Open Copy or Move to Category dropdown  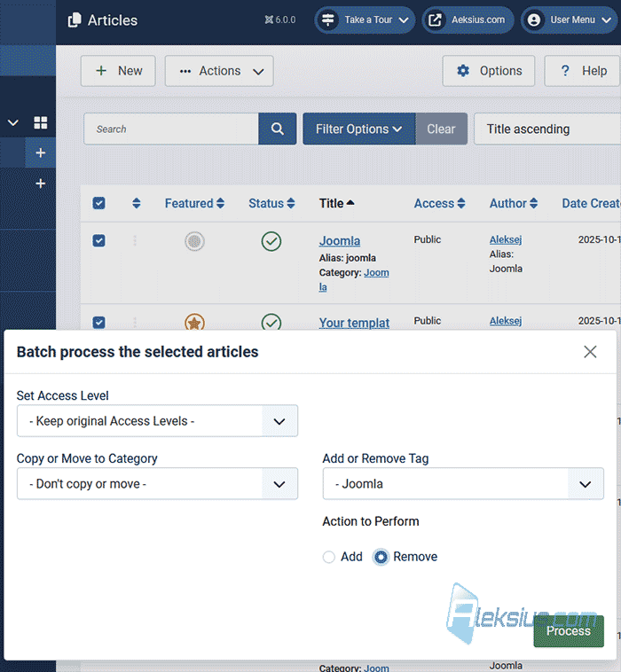point(157,484)
